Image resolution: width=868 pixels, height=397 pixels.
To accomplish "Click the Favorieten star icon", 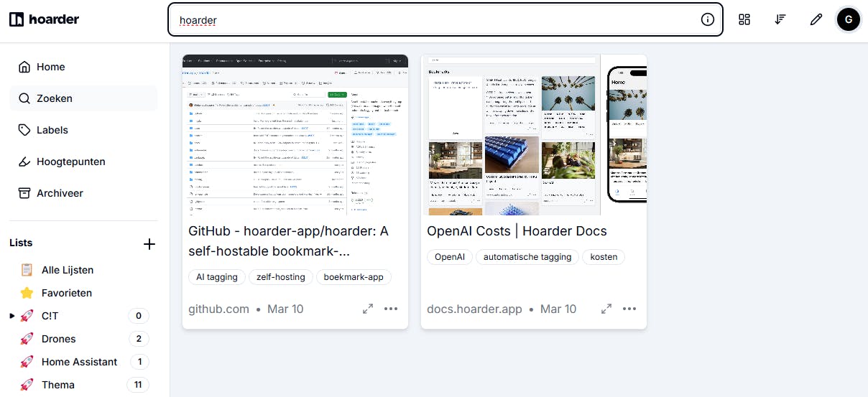I will 27,293.
